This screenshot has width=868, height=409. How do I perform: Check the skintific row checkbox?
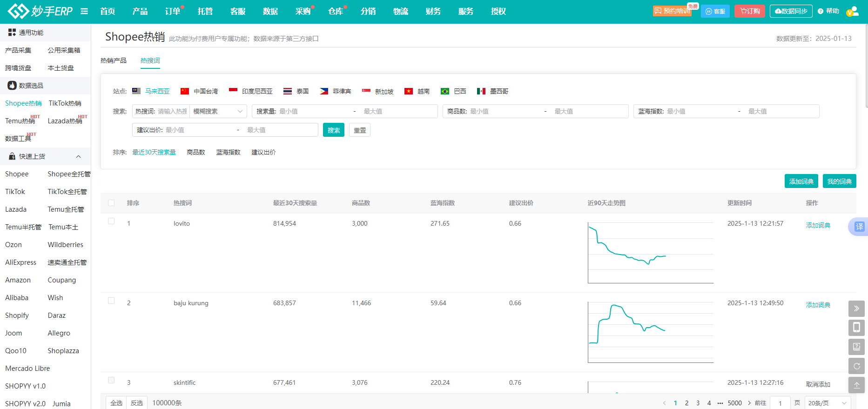pos(111,380)
